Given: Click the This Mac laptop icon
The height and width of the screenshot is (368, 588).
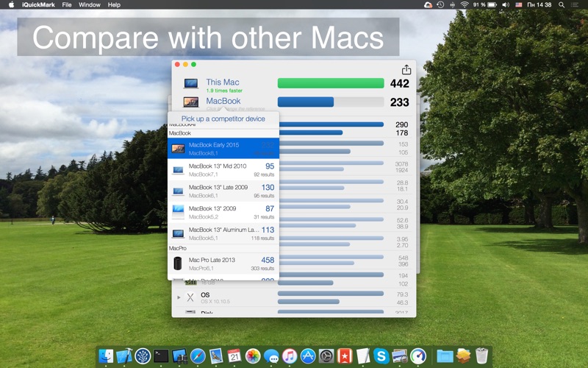Looking at the screenshot, I should point(191,83).
